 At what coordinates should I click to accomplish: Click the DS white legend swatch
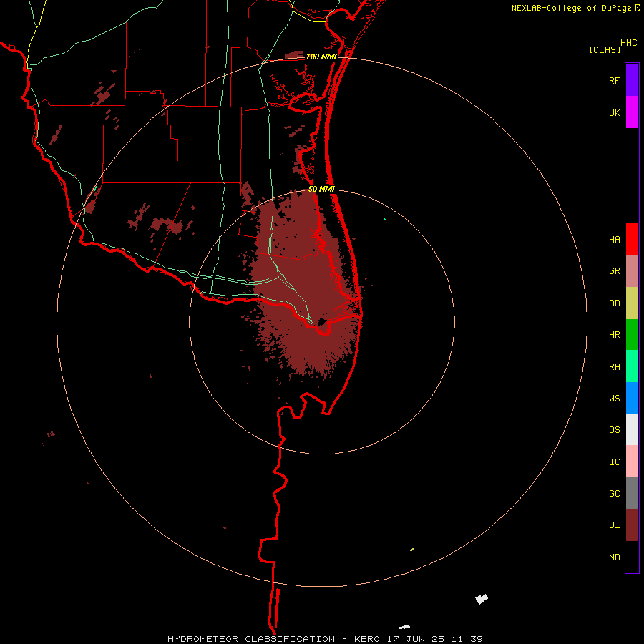(x=632, y=429)
